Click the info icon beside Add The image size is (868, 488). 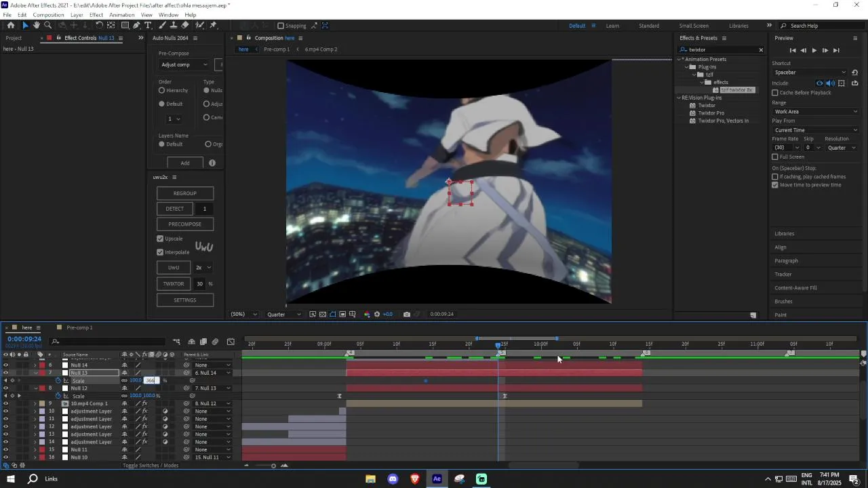212,163
